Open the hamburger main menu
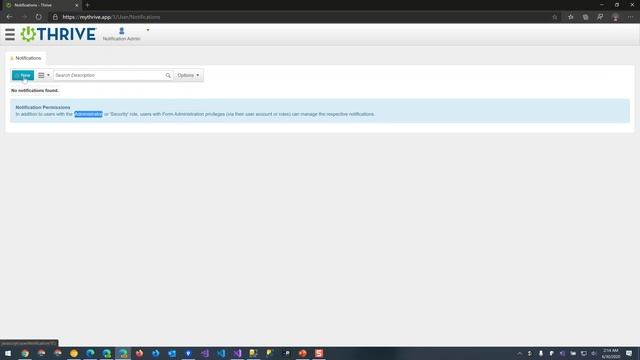The width and height of the screenshot is (640, 360). click(10, 34)
